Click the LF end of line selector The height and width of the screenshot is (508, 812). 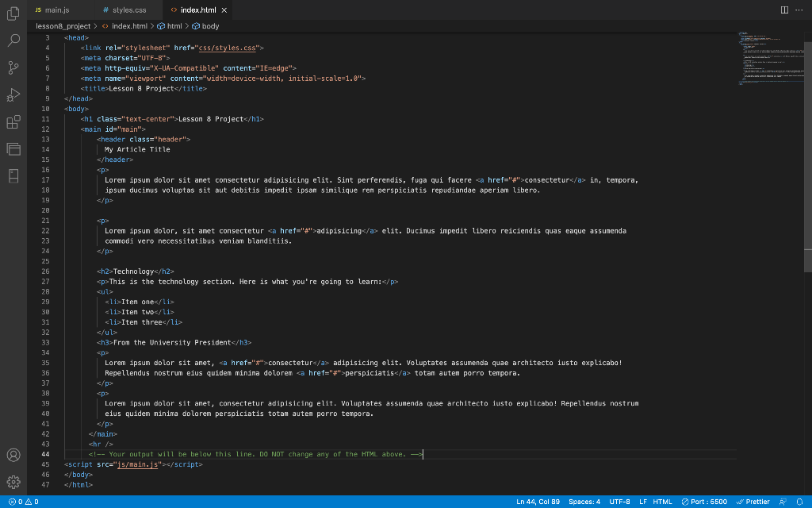pos(642,502)
